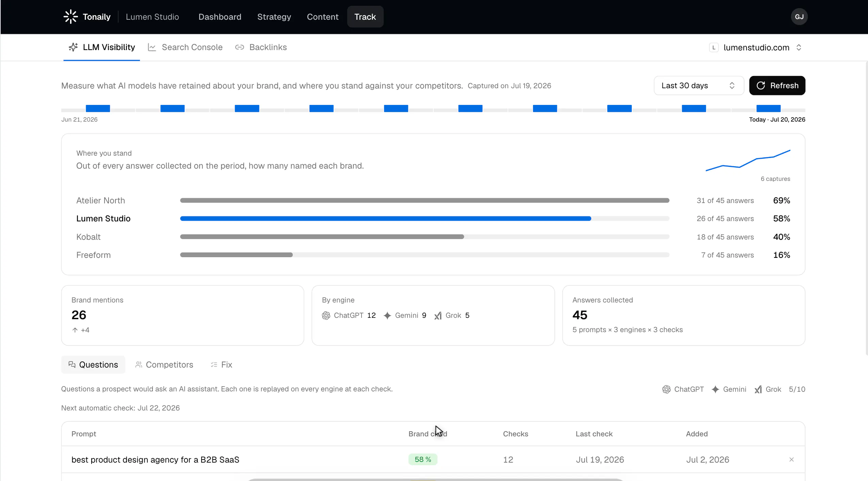Click the Gemini icon above the prompts table
The width and height of the screenshot is (868, 481).
tap(716, 389)
